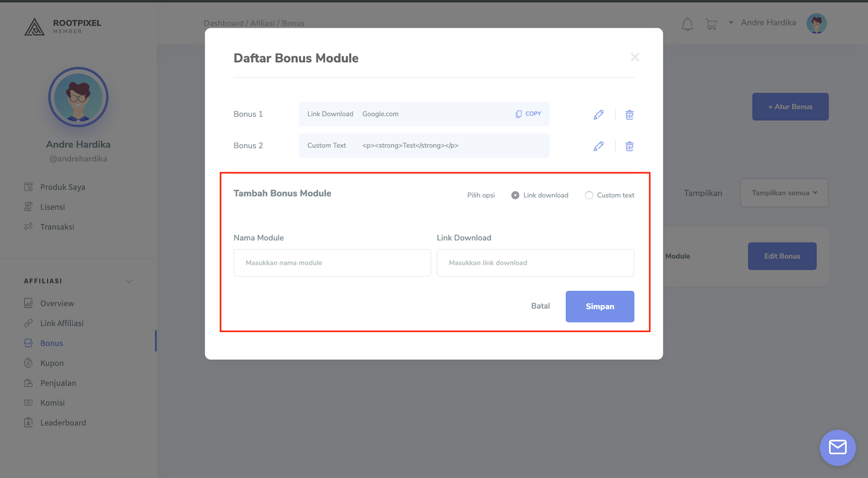Edit Bonus 1 using the pencil icon
The image size is (868, 478).
pos(598,114)
